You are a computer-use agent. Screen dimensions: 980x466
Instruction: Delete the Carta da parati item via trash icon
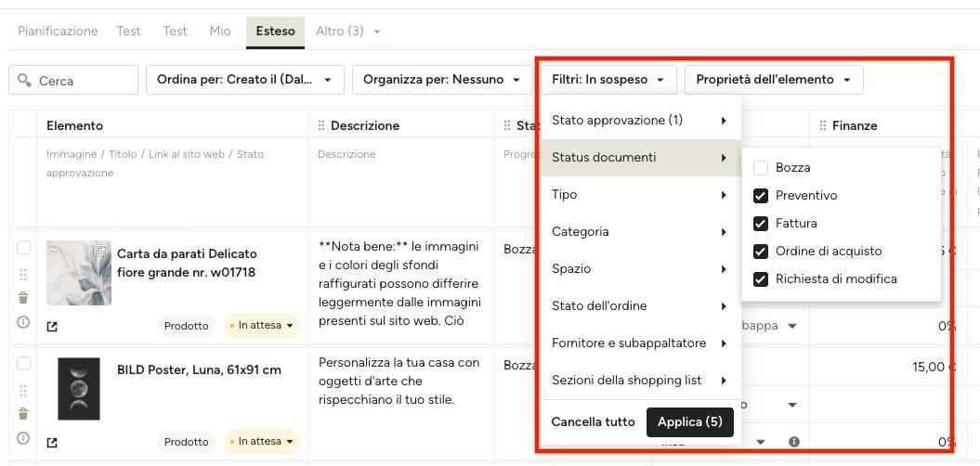click(x=23, y=297)
